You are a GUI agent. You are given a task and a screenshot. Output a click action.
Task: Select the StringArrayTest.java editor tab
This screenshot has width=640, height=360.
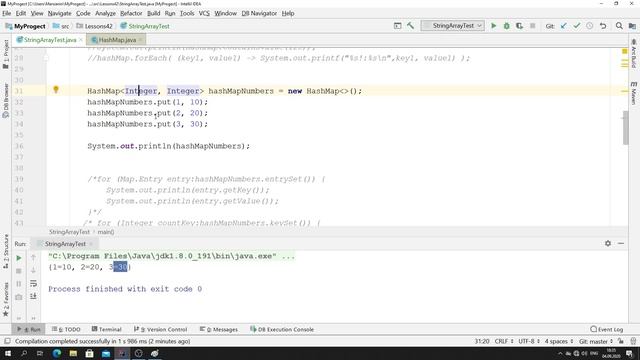[50, 40]
